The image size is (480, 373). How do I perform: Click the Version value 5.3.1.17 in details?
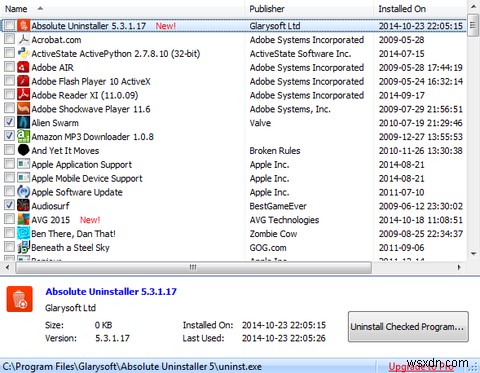[x=112, y=338]
